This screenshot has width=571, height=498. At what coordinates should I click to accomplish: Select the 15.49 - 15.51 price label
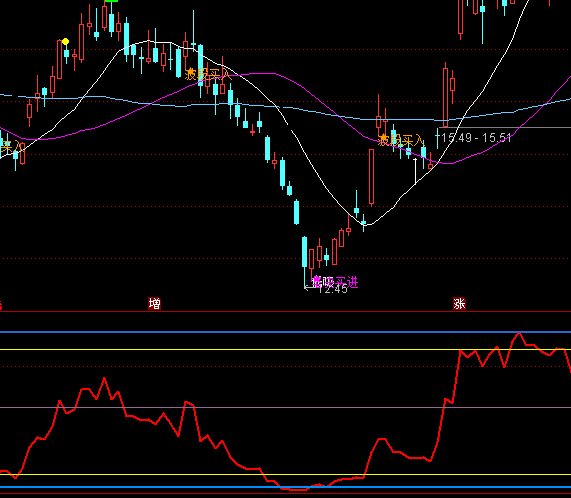coord(476,138)
